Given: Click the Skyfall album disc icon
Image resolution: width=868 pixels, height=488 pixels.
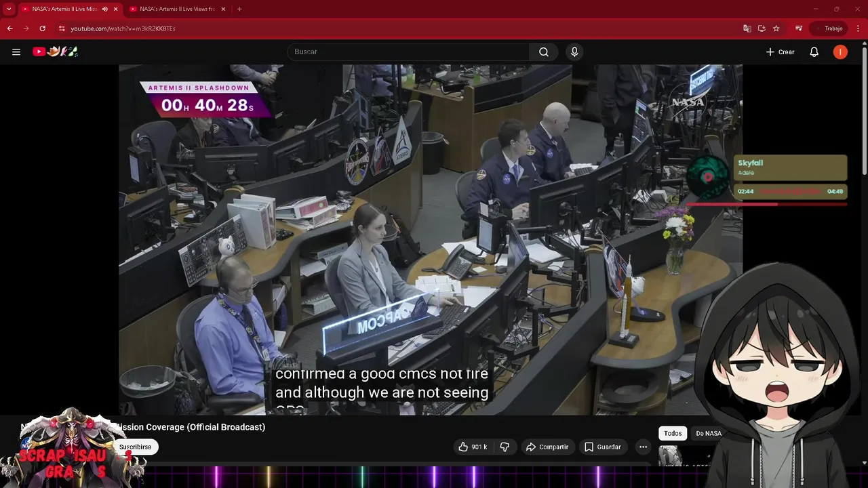Looking at the screenshot, I should click(708, 177).
